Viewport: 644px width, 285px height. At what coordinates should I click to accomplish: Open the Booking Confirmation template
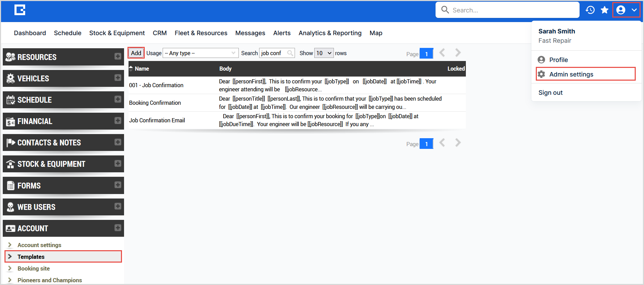tap(155, 103)
